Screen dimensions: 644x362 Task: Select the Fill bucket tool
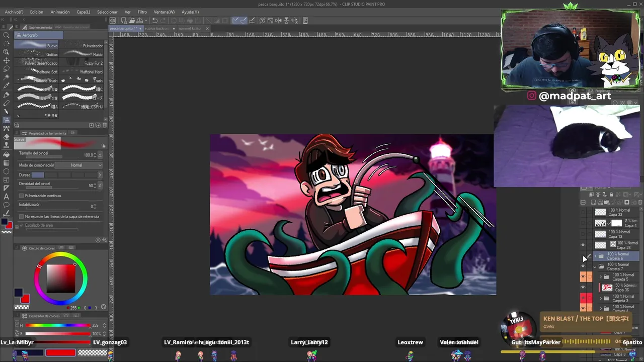click(7, 154)
